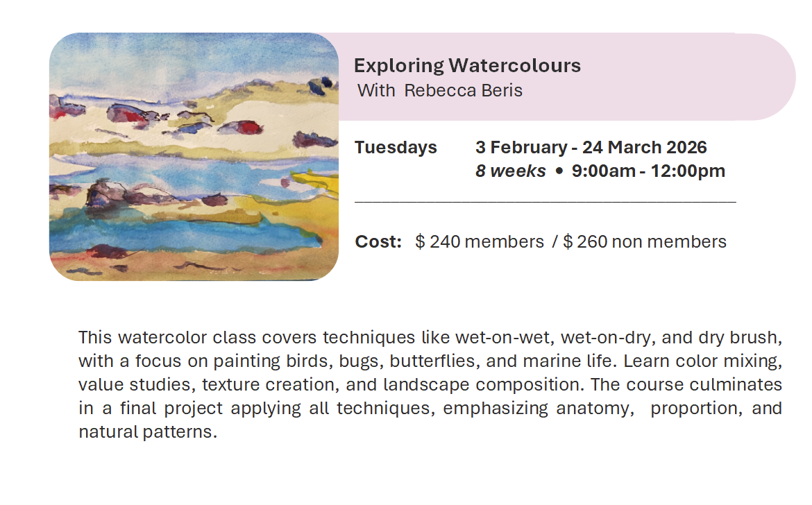Select the "$ 240 members" price
The image size is (812, 505).
[480, 241]
